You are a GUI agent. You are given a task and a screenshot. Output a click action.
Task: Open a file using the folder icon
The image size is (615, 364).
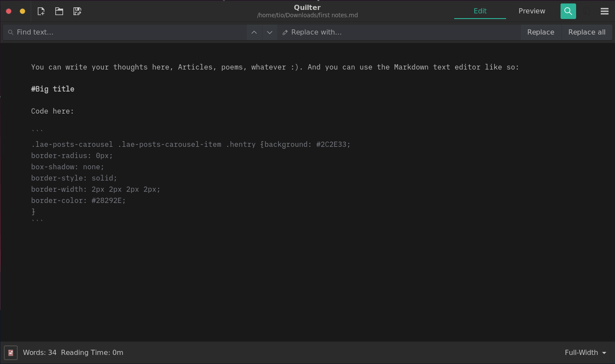(x=59, y=11)
